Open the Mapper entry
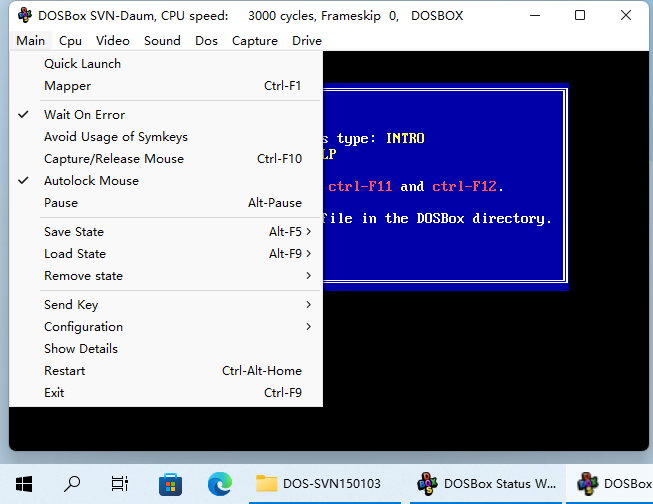The height and width of the screenshot is (504, 653). tap(166, 86)
